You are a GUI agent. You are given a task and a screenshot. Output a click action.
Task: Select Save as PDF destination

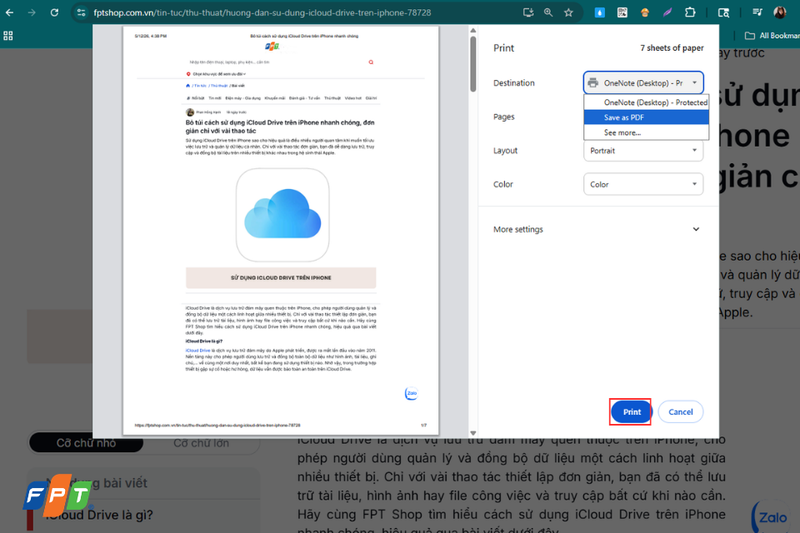click(646, 117)
